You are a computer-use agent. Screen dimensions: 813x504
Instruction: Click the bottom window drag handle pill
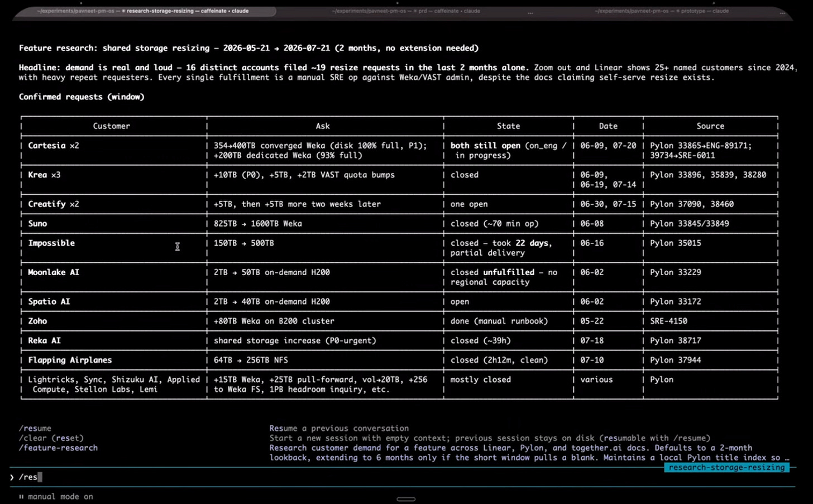pyautogui.click(x=406, y=499)
